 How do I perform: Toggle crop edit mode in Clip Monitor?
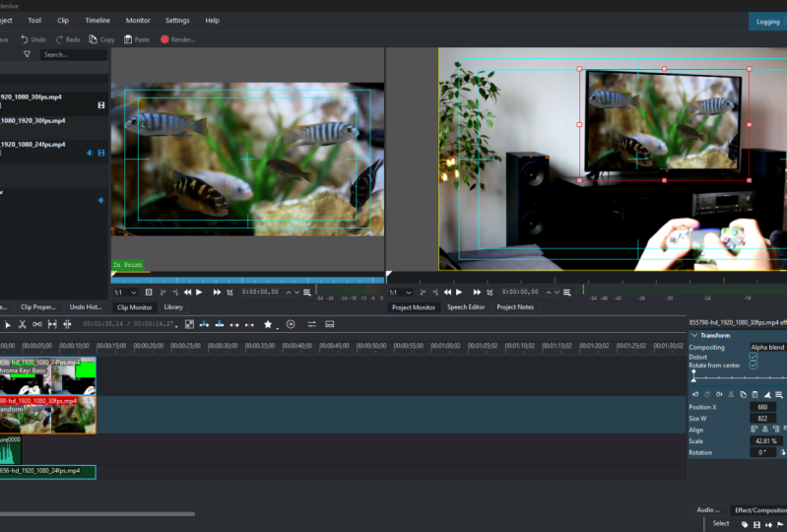tap(230, 292)
